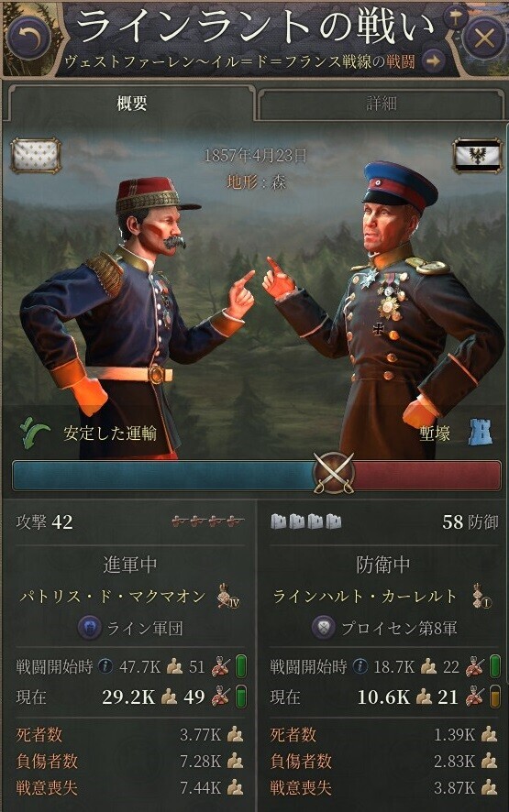Viewport: 509px width, 812px height.
Task: Go to front via arrow icon
Action: pos(434,61)
